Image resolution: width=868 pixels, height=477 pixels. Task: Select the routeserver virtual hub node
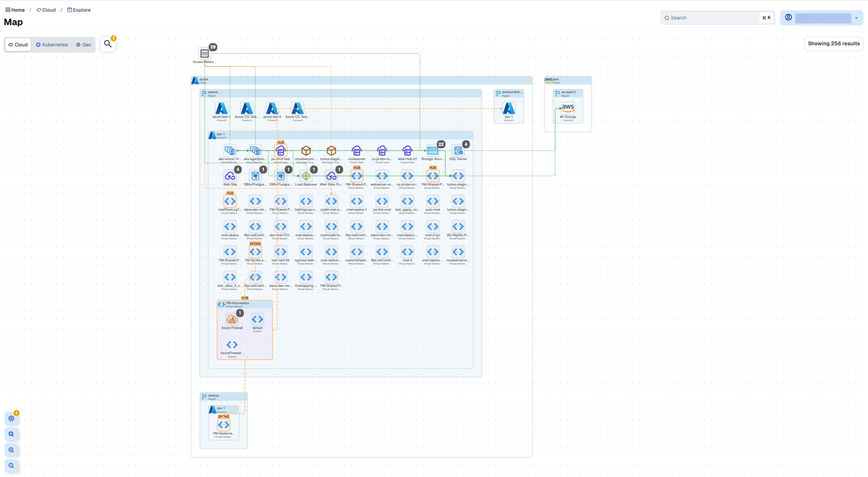click(357, 151)
